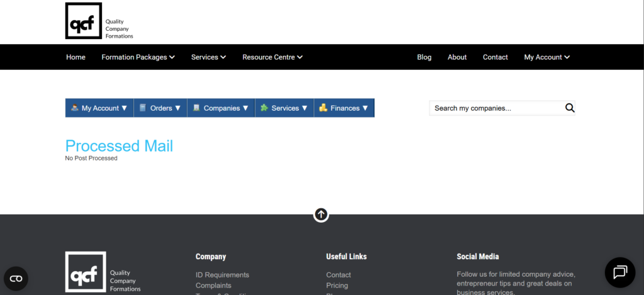Click the cookie settings round icon

(16, 278)
